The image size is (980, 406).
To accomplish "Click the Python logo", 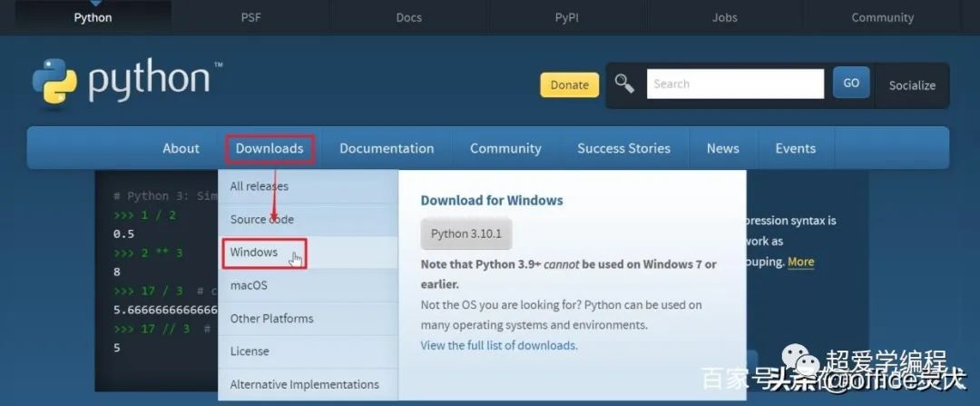I will pyautogui.click(x=128, y=82).
